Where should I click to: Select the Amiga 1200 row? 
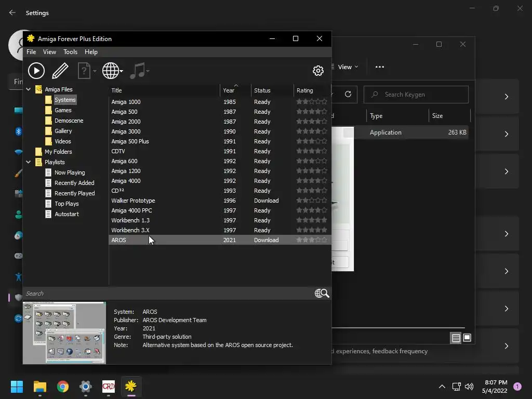click(220, 170)
